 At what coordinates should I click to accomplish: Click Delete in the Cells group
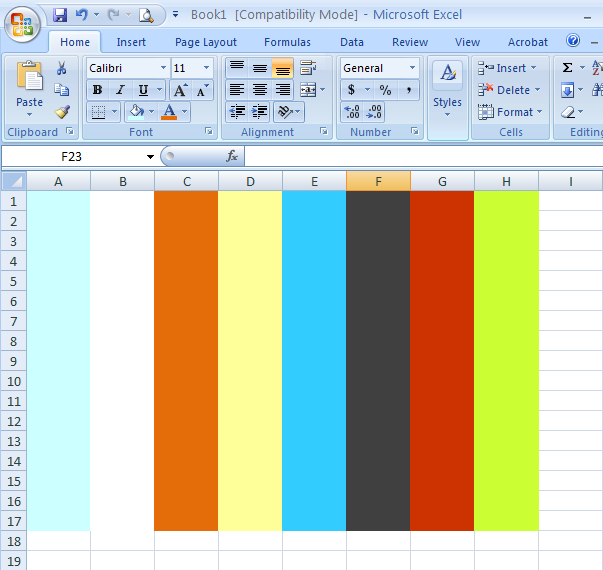point(509,90)
